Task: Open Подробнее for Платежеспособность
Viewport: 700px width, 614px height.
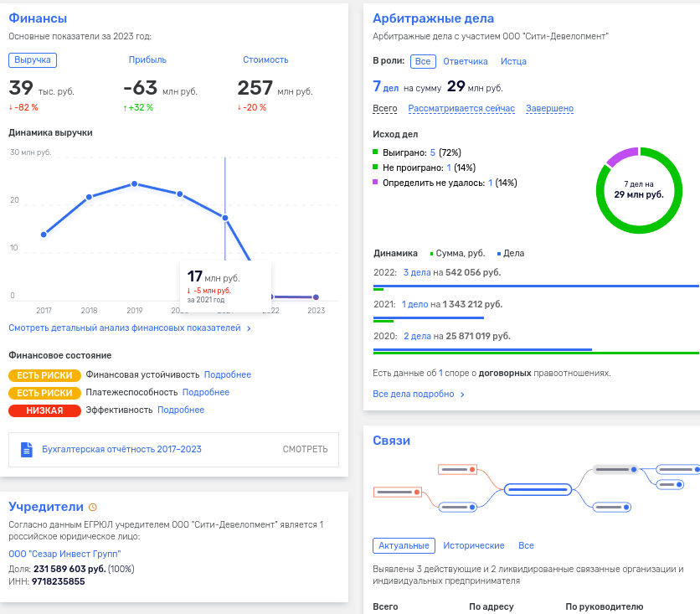Action: [x=206, y=392]
